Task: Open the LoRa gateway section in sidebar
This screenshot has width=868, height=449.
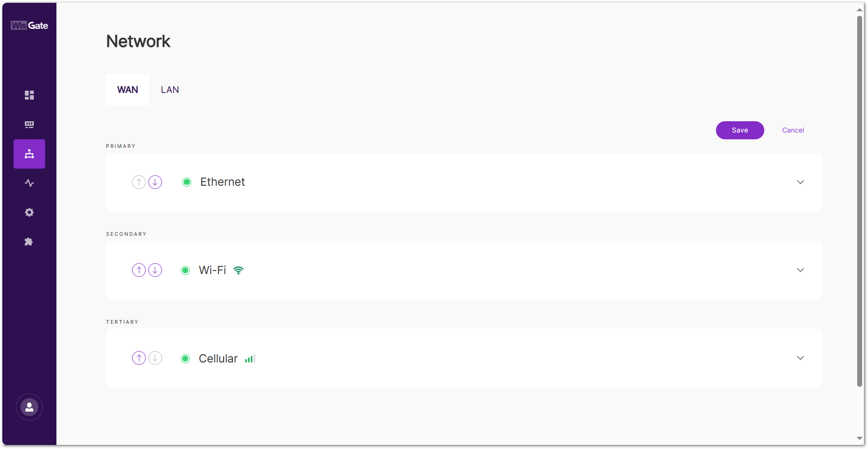Action: coord(29,124)
